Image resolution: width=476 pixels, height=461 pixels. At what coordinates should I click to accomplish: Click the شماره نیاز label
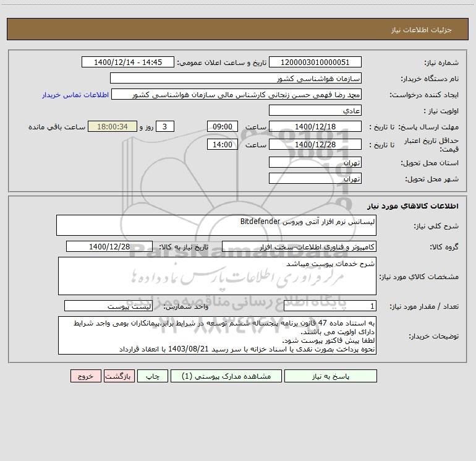coord(441,63)
